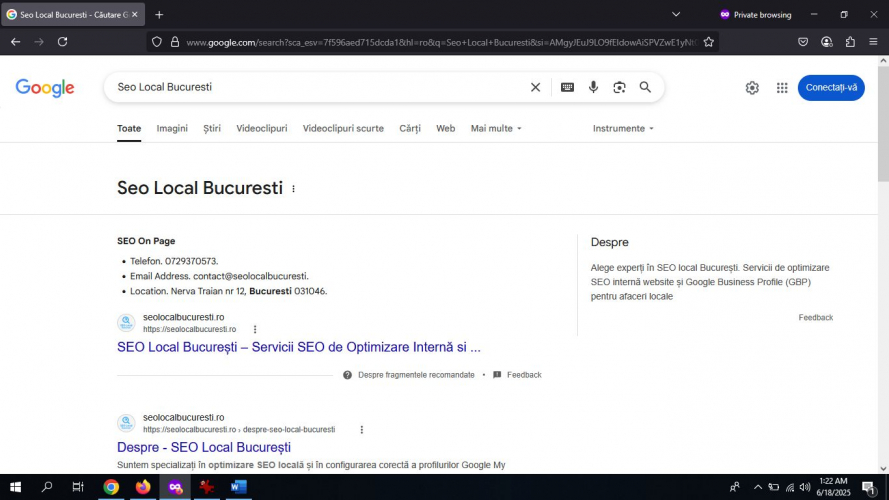Screen dimensions: 889x500
Task: Click Feedback in the Despre panel
Action: 816,317
